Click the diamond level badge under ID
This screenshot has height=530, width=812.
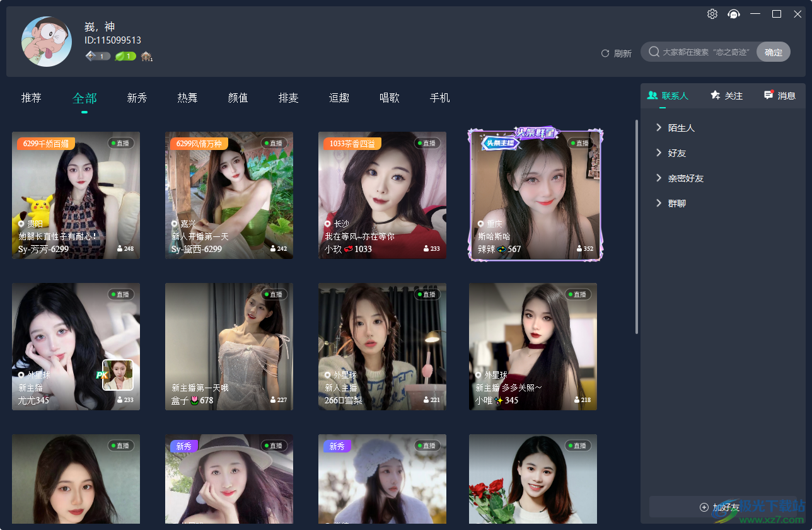coord(98,56)
